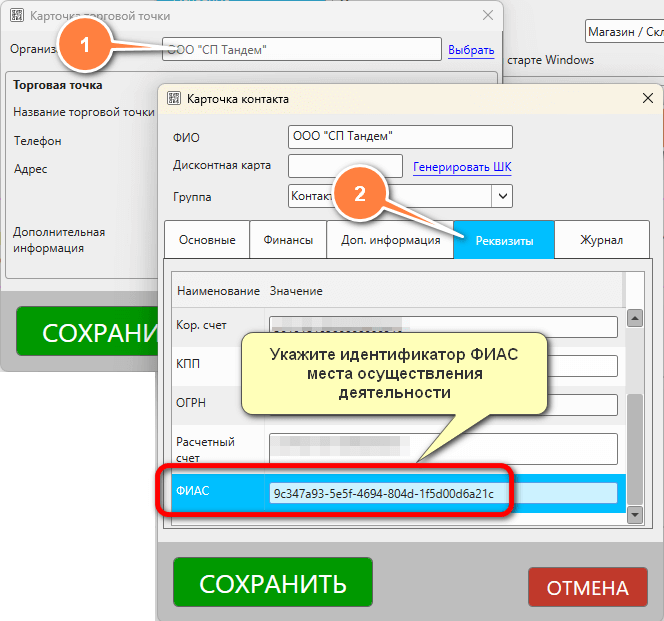Viewport: 664px width, 621px height.
Task: Click the Карточка торговой точки window icon
Action: [x=17, y=16]
